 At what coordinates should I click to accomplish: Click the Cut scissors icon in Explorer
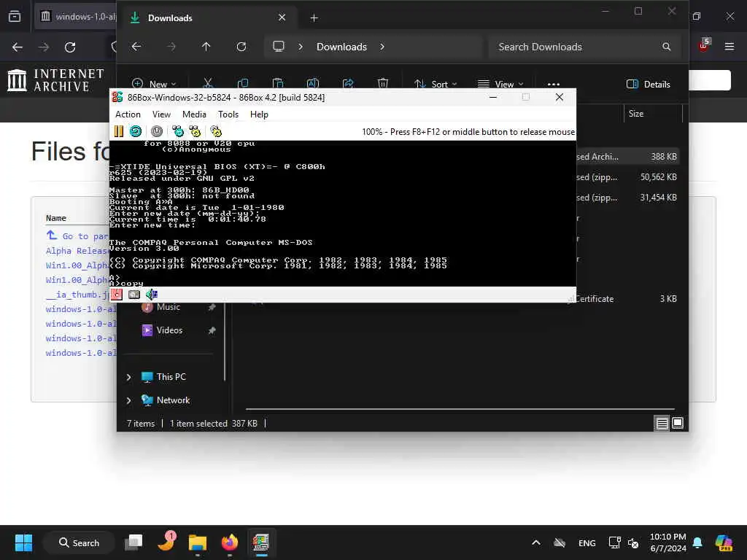pos(208,83)
